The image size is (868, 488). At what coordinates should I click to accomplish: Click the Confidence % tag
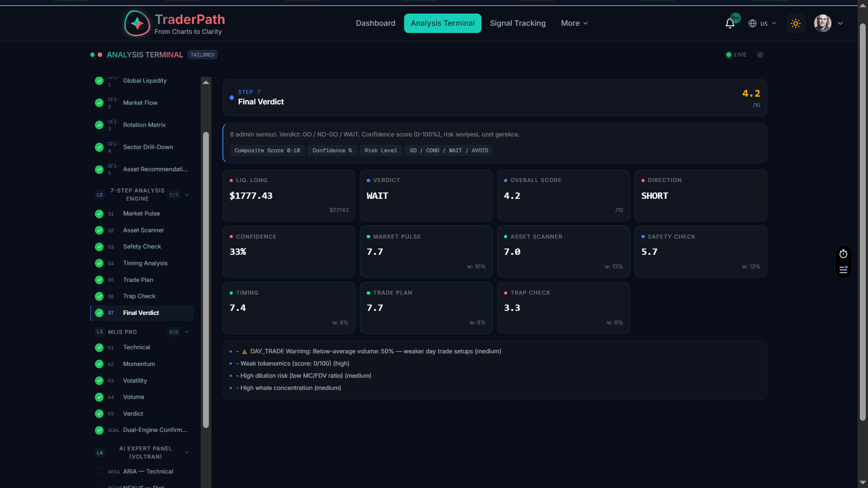(x=332, y=150)
